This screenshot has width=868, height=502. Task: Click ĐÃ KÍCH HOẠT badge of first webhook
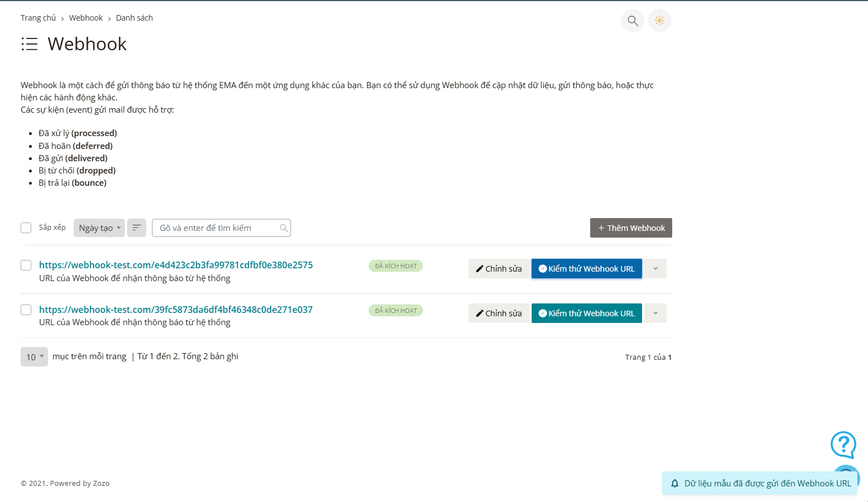click(x=396, y=266)
